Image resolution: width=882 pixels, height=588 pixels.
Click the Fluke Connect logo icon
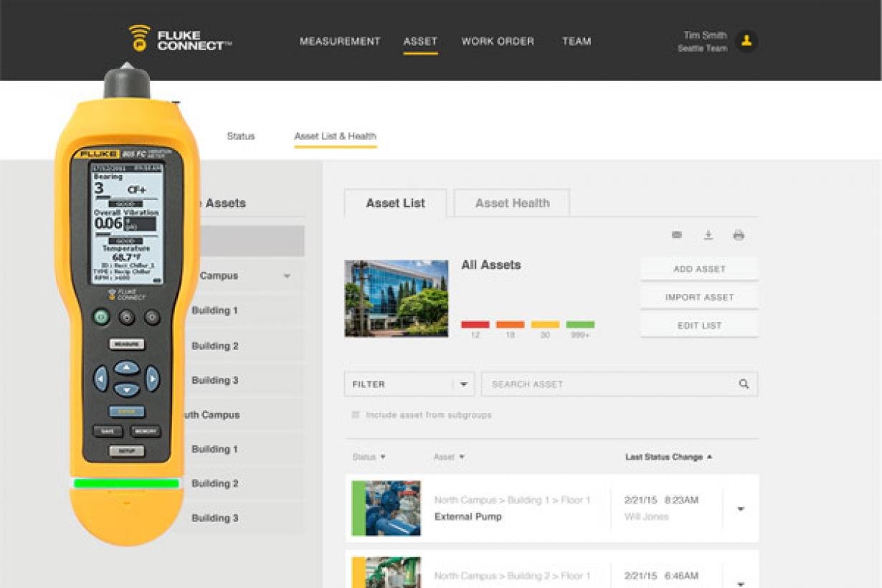(x=139, y=39)
